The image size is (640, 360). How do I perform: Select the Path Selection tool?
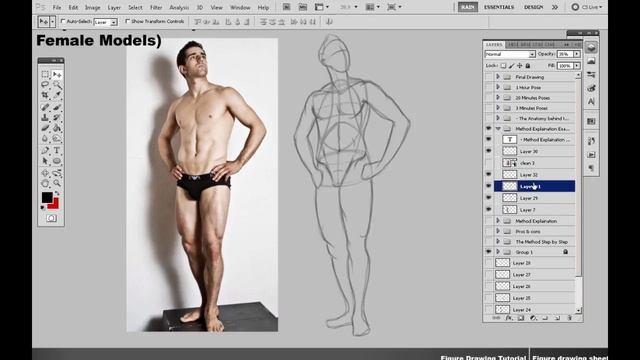(x=45, y=161)
